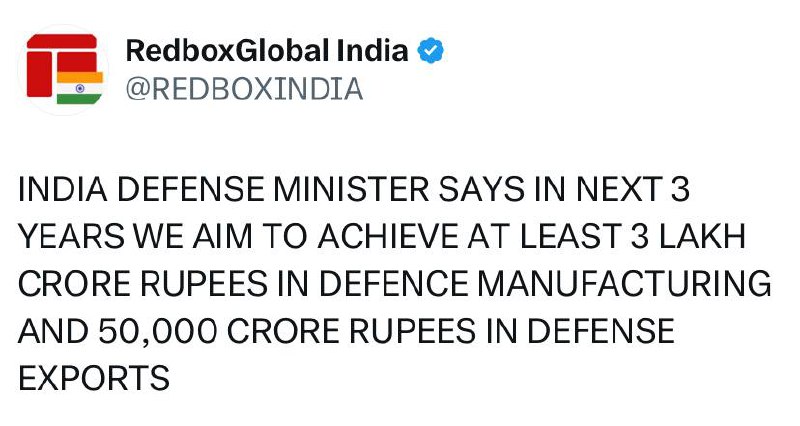Click "INDIA DEFENSE MINISTER" at tweet start
This screenshot has height=426, width=800.
(189, 187)
